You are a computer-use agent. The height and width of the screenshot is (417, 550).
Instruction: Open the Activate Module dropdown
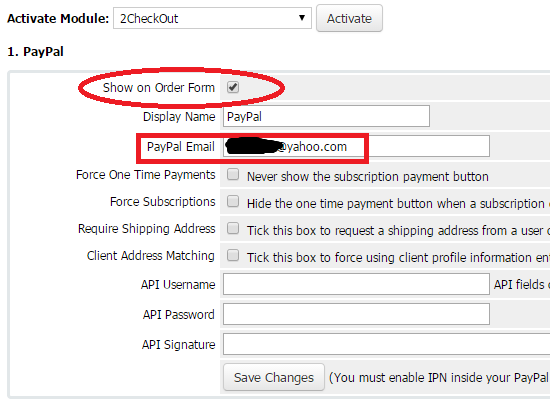[x=212, y=18]
